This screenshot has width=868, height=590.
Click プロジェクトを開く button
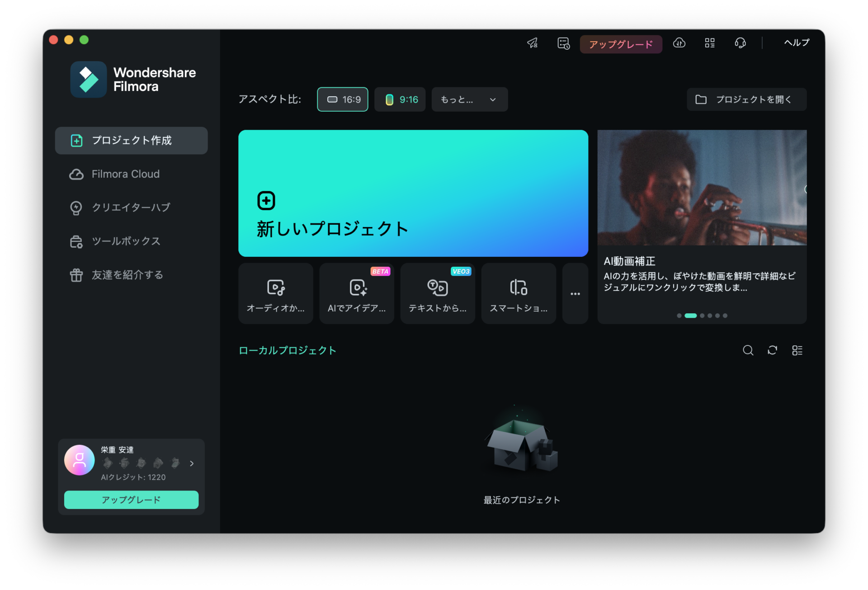point(746,99)
